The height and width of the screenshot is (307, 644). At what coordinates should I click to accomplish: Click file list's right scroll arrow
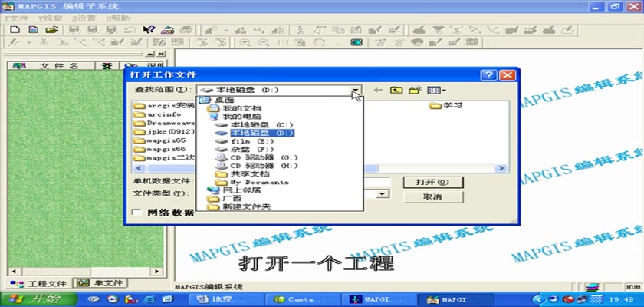[x=500, y=168]
